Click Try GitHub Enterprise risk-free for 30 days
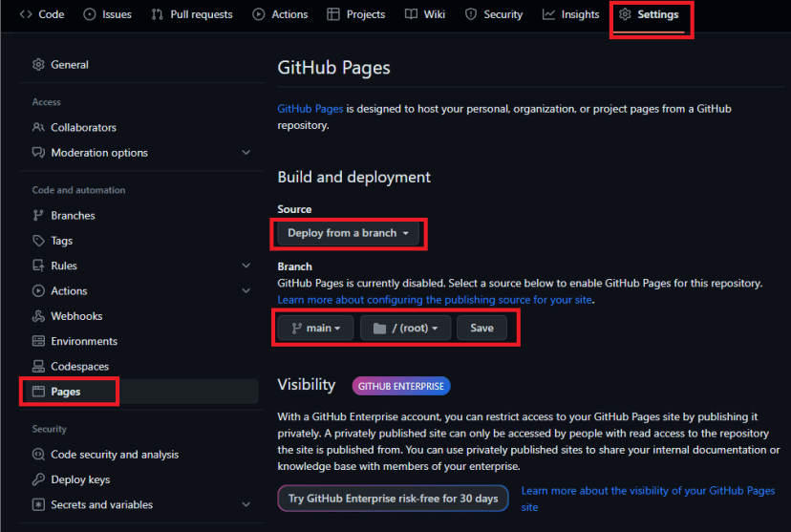The width and height of the screenshot is (791, 532). 393,499
